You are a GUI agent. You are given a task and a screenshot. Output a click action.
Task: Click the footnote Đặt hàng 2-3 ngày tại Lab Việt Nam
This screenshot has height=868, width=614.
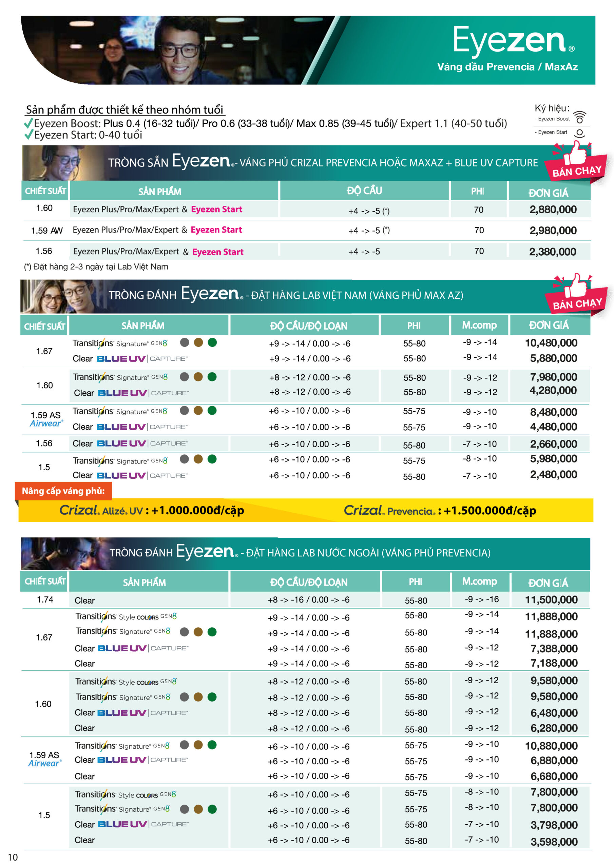[x=96, y=267]
